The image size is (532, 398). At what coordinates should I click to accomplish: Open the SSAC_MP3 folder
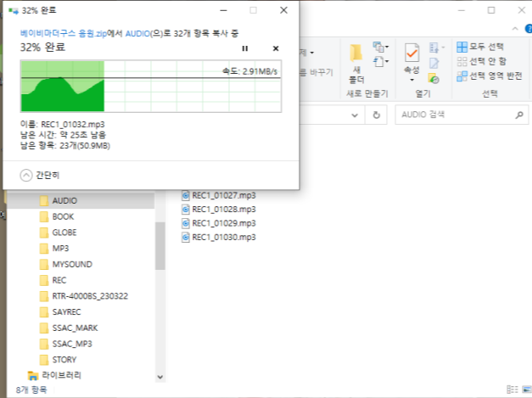tap(72, 344)
